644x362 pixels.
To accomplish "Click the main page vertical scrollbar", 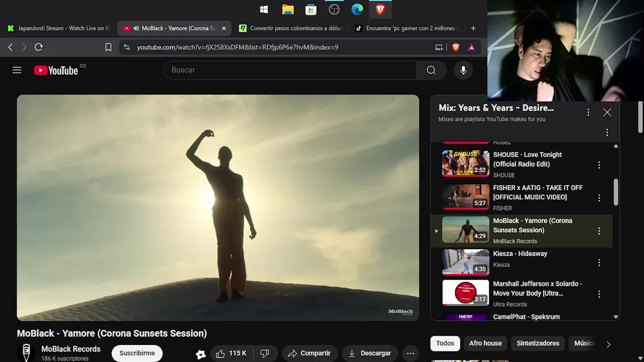I will (x=640, y=116).
